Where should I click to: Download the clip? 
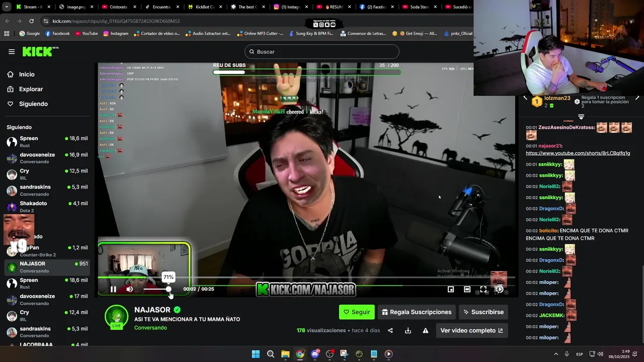(x=408, y=330)
